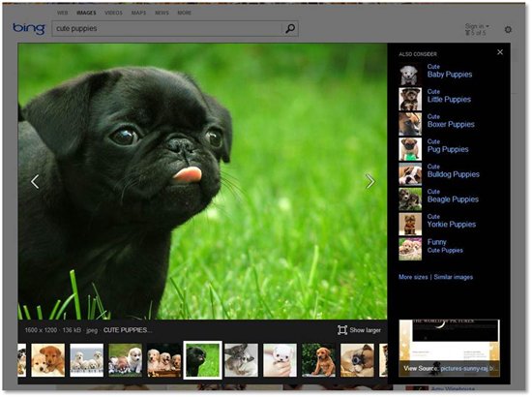Click the Similar images link
The width and height of the screenshot is (532, 397).
(454, 277)
